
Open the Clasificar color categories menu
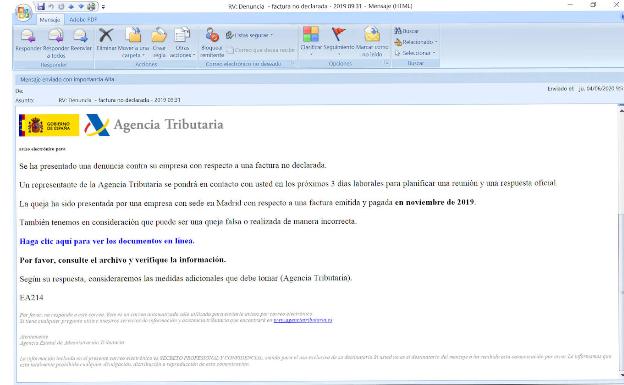311,41
